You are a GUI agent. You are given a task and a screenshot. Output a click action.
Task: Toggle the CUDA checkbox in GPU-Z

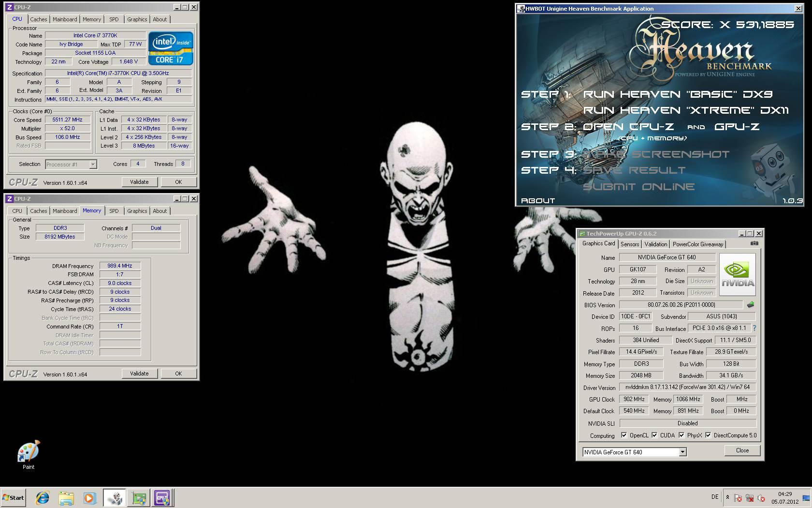click(654, 435)
